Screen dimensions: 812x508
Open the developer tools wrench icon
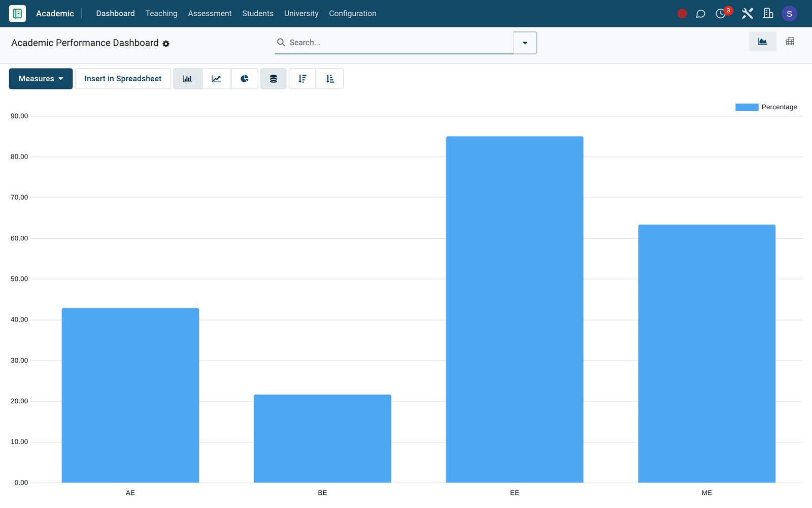click(x=747, y=14)
